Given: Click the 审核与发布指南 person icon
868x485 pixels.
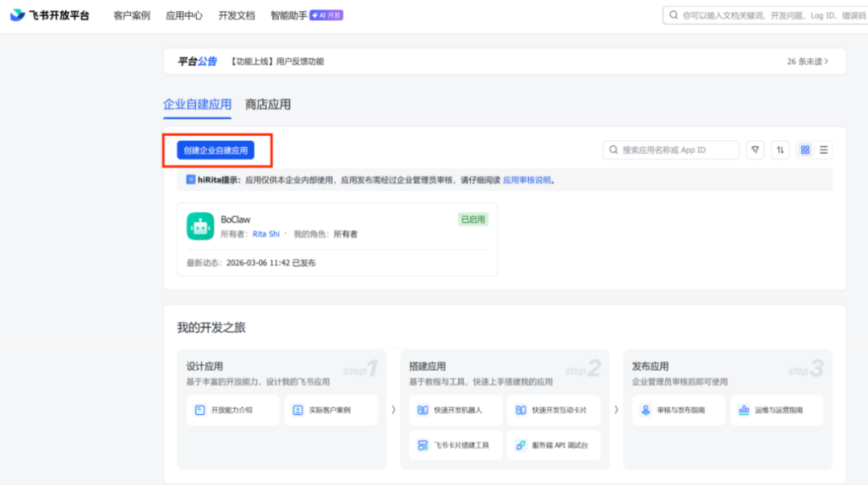Looking at the screenshot, I should click(645, 410).
